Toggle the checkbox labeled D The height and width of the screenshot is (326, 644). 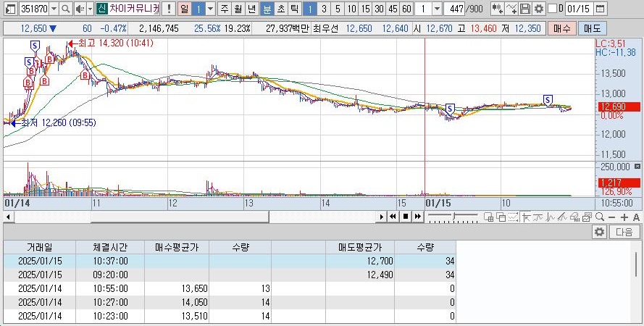tap(553, 9)
